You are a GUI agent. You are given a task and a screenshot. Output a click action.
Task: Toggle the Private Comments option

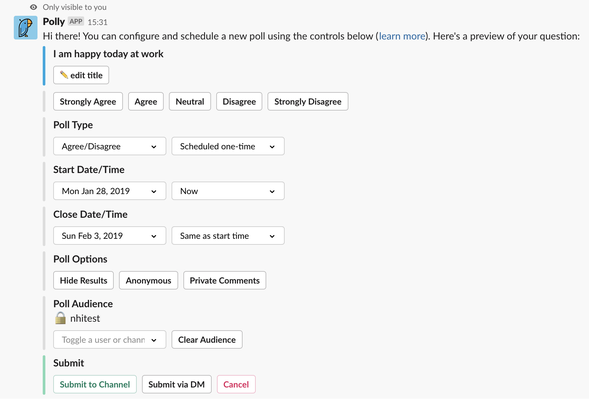[x=225, y=281]
